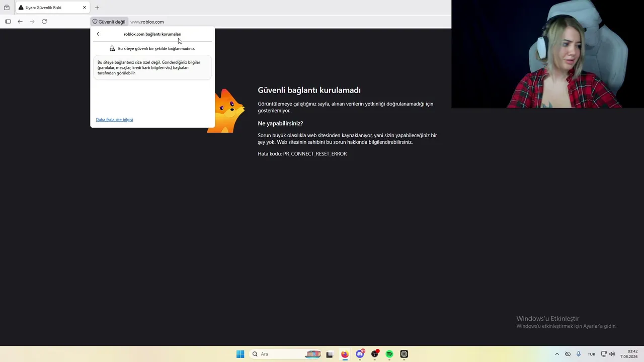Open Spotify from the taskbar
644x362 pixels.
pyautogui.click(x=389, y=354)
